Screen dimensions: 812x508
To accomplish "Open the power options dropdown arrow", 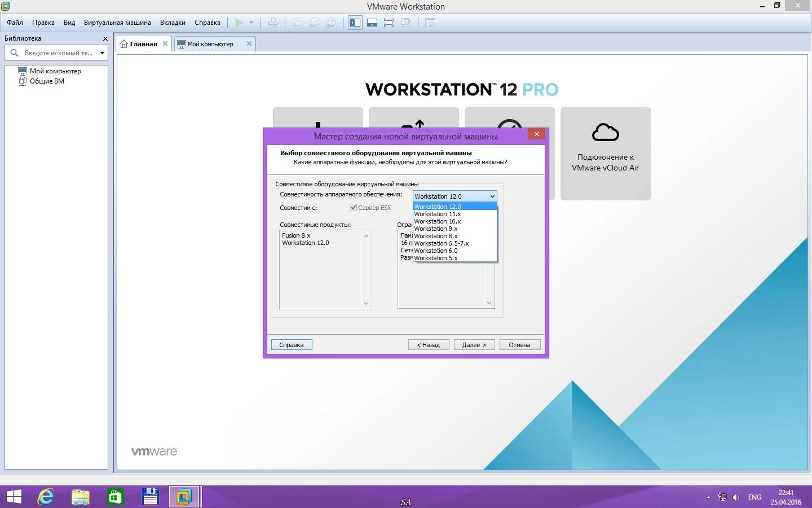I will (x=251, y=23).
